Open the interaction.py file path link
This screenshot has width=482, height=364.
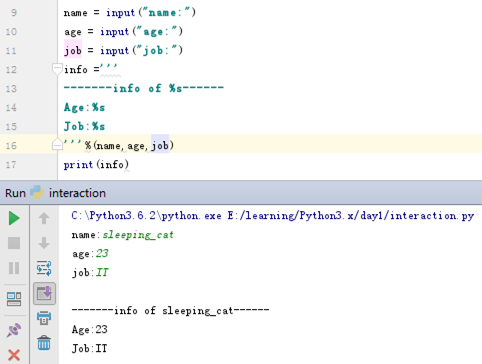click(351, 216)
